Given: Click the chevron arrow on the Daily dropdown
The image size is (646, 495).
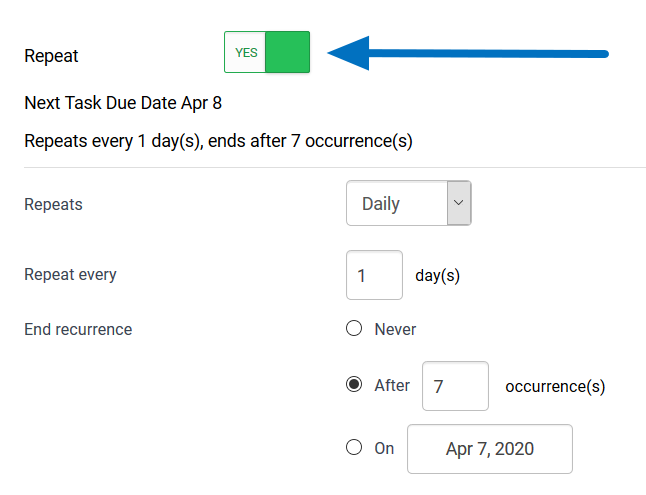Looking at the screenshot, I should pos(459,203).
